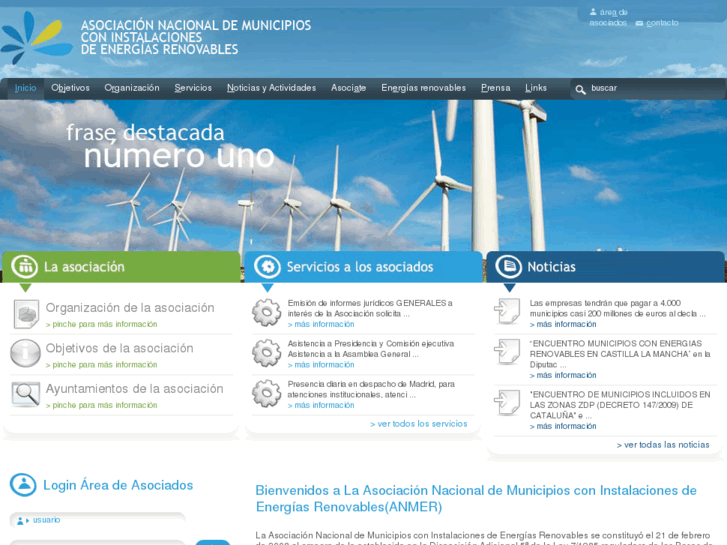Open Objetivos de la asociación link
Image resolution: width=727 pixels, height=545 pixels.
click(120, 348)
